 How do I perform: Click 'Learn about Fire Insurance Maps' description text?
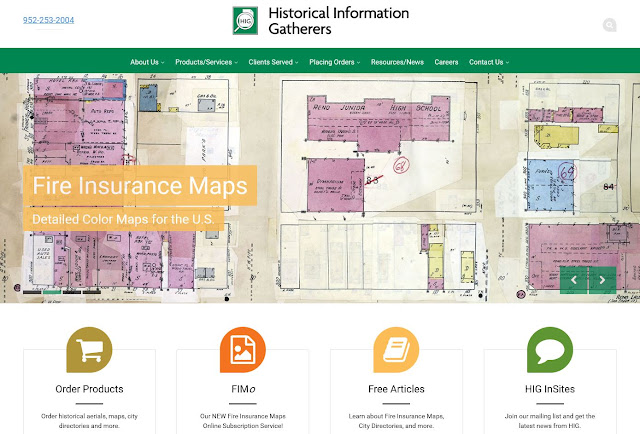396,421
